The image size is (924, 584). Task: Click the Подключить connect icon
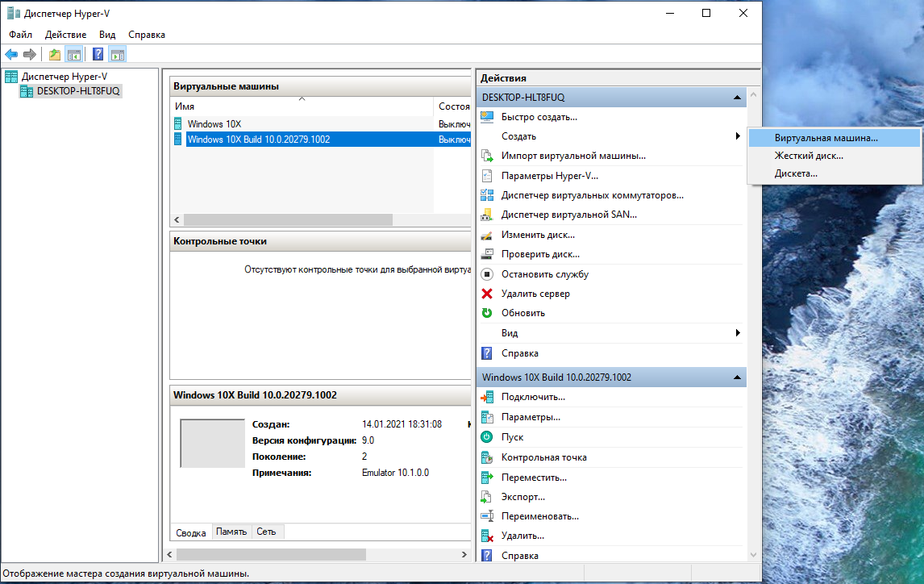coord(487,397)
